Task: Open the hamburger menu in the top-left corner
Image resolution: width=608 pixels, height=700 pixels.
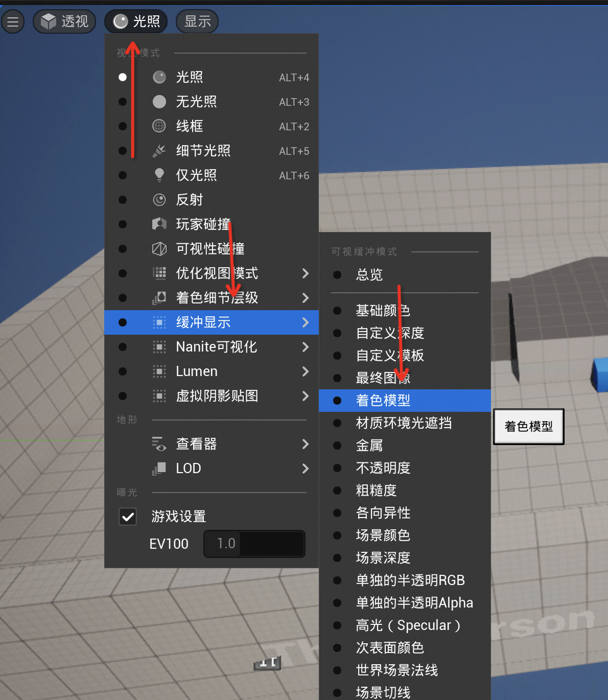Action: coord(13,21)
